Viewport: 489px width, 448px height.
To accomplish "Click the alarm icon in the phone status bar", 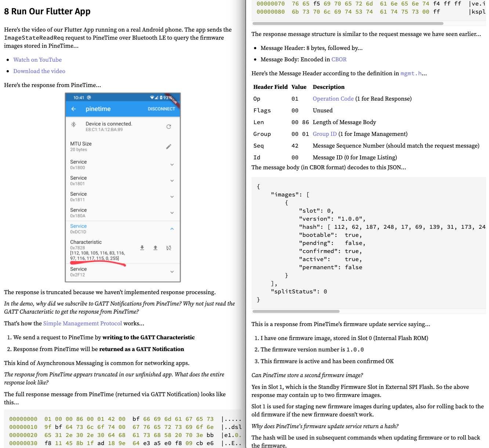I will tap(89, 98).
